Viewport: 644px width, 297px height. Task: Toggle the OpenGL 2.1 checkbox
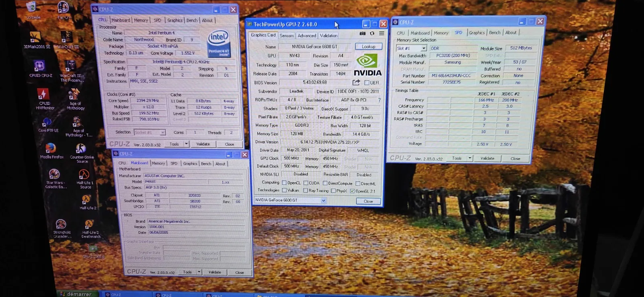click(352, 191)
